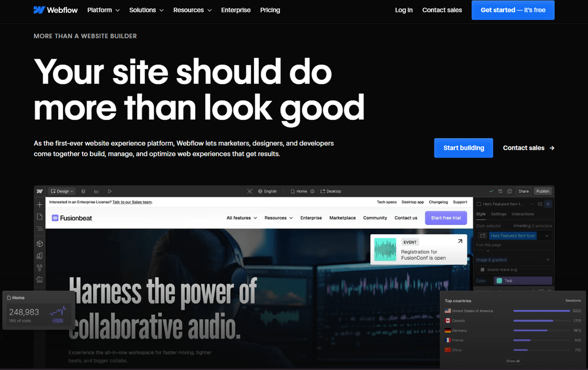The width and height of the screenshot is (588, 370).
Task: Expand the Design mode dropdown
Action: [62, 191]
